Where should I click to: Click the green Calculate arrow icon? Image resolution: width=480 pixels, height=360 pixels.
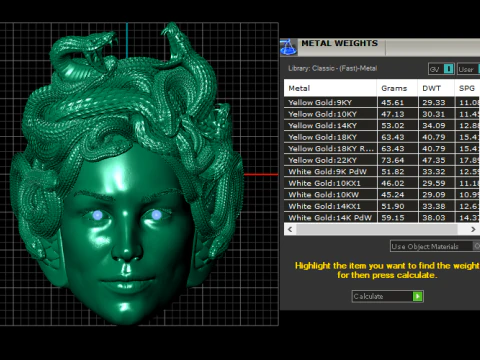417,296
